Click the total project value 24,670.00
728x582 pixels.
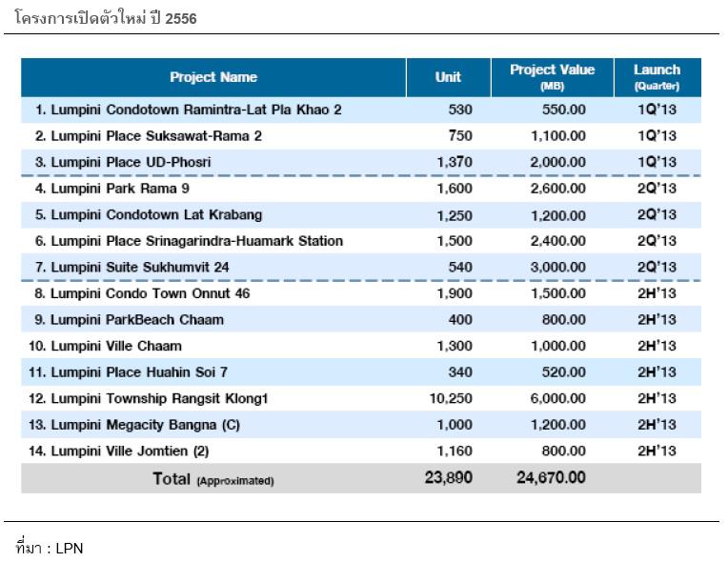pos(552,478)
